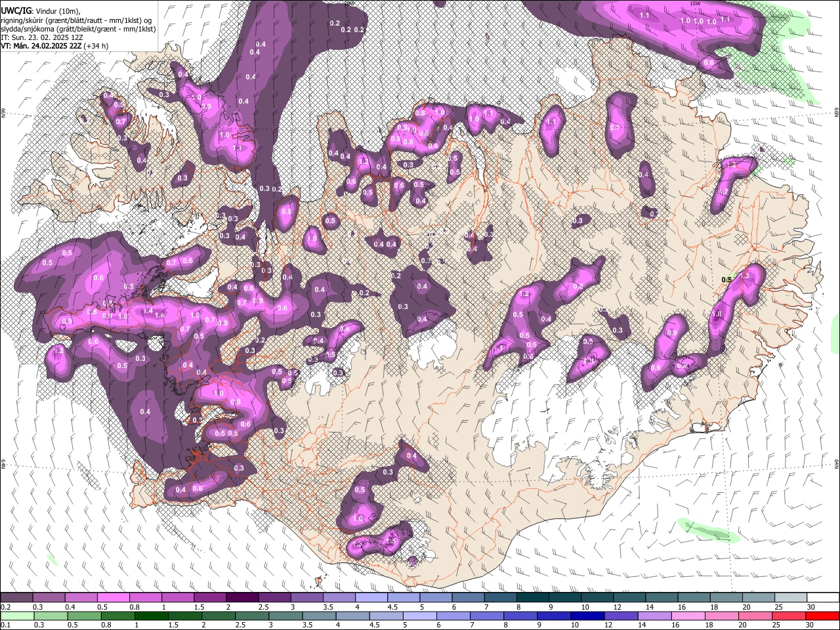The width and height of the screenshot is (840, 630).
Task: Select the light green 0.3–0.5 rain swatch
Action: click(51, 616)
